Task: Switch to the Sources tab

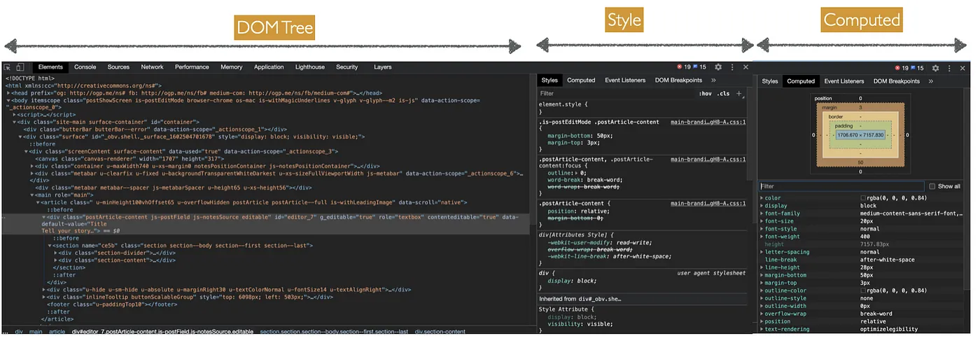Action: pos(118,67)
